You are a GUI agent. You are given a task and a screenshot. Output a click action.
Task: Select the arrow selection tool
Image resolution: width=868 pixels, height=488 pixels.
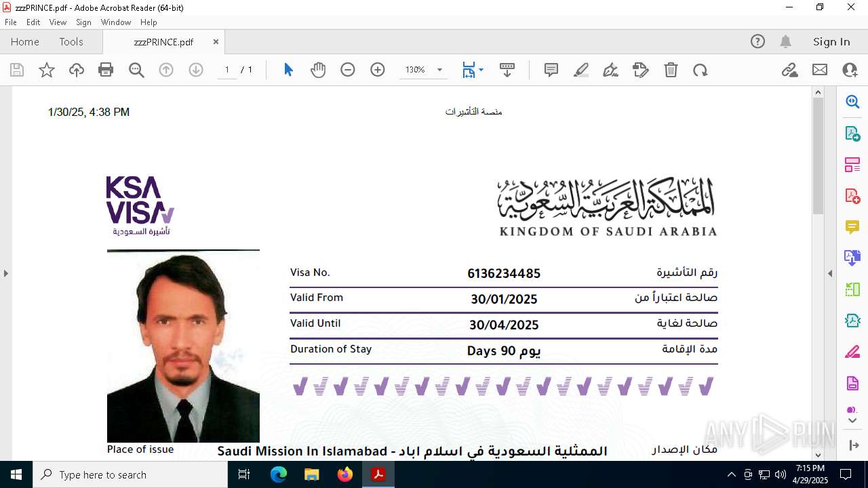288,70
